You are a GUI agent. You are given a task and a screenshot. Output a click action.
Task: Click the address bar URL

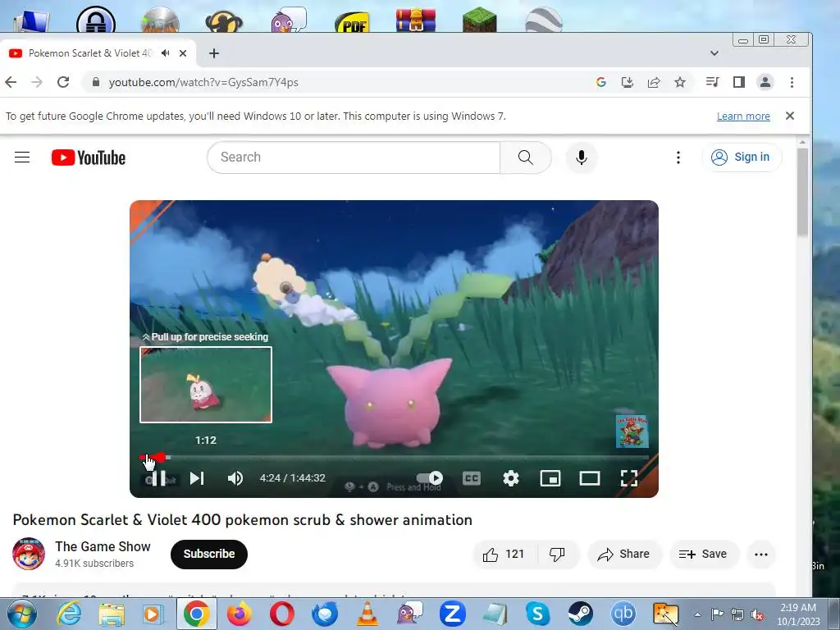coord(203,82)
